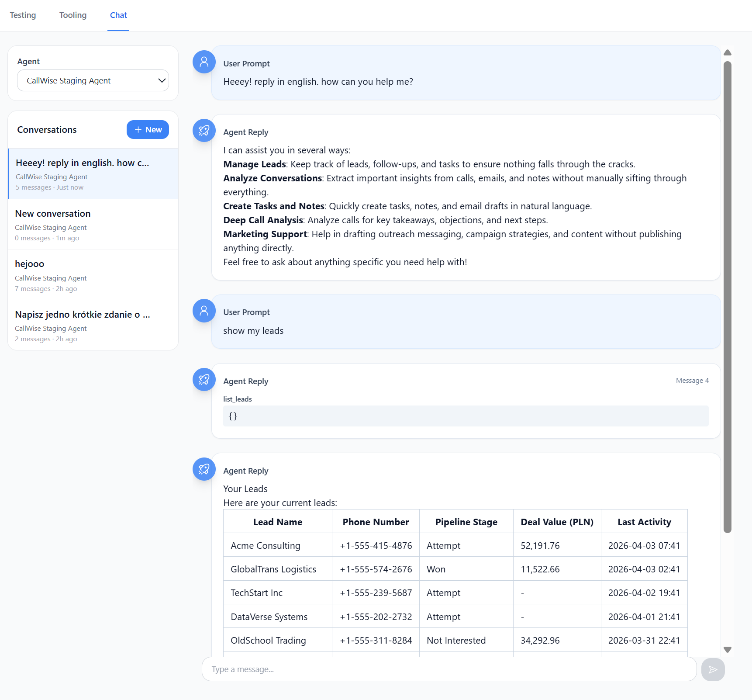Click the user avatar beside the Heeey prompt

[204, 62]
